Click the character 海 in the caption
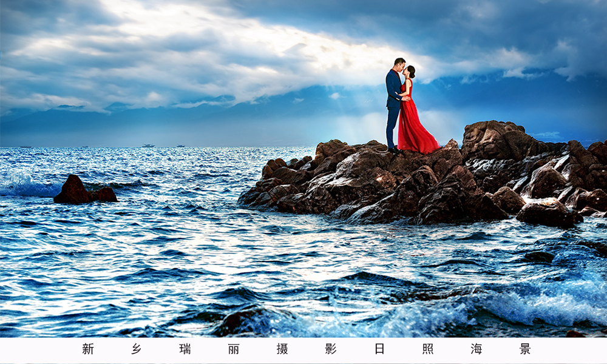Screen dimensions: 607x364 coord(476,349)
